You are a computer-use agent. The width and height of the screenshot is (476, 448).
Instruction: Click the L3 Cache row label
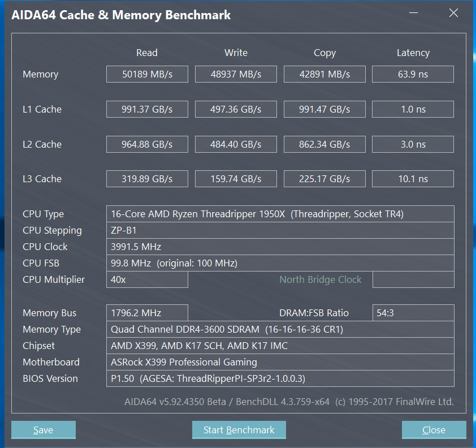(x=42, y=179)
